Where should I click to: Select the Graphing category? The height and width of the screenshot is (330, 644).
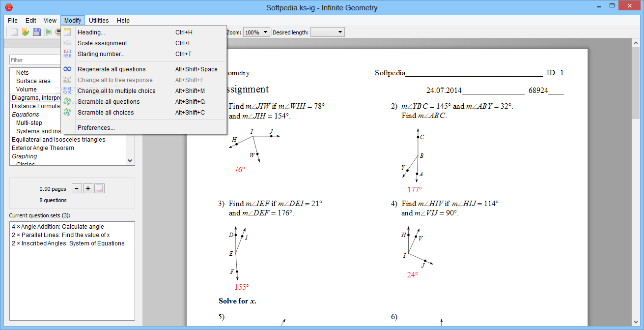[25, 156]
